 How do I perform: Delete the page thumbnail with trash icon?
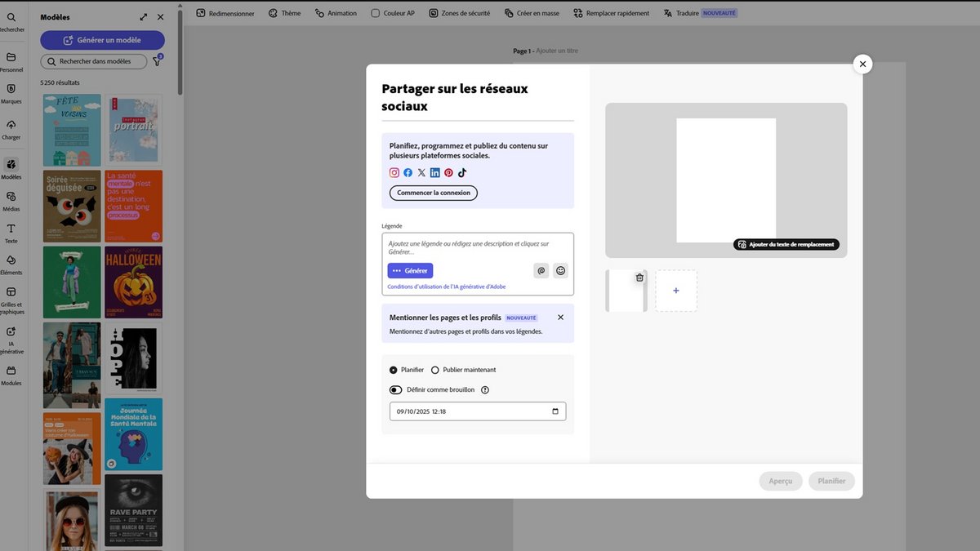[x=639, y=278]
